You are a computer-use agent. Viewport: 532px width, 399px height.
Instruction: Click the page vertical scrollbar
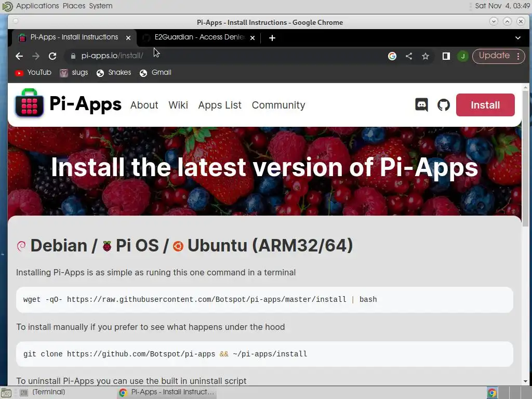click(525, 234)
